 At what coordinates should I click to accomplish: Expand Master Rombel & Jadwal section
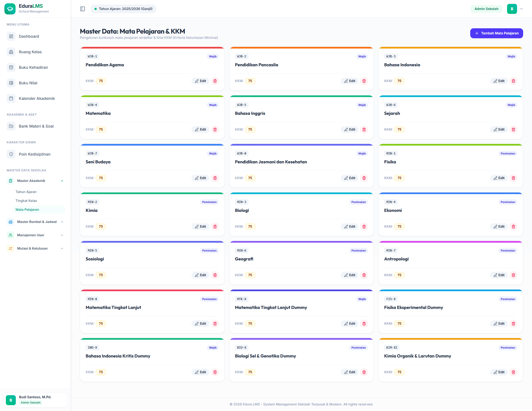click(62, 222)
